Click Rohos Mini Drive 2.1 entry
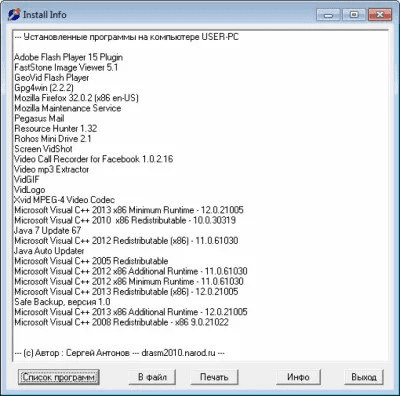This screenshot has height=396, width=400. (53, 139)
